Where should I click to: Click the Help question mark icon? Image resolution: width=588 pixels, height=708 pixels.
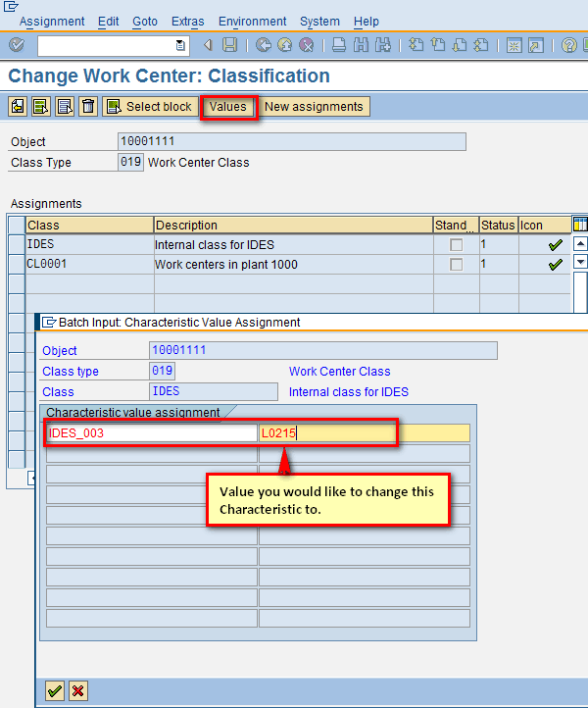(568, 45)
